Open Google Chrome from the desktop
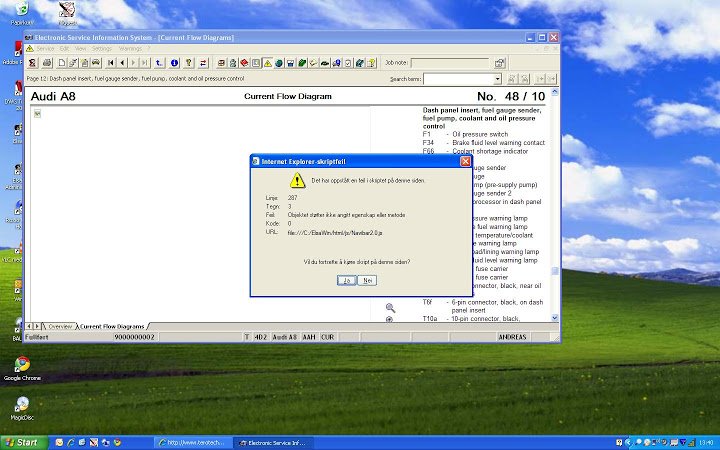The height and width of the screenshot is (450, 720). click(x=21, y=367)
